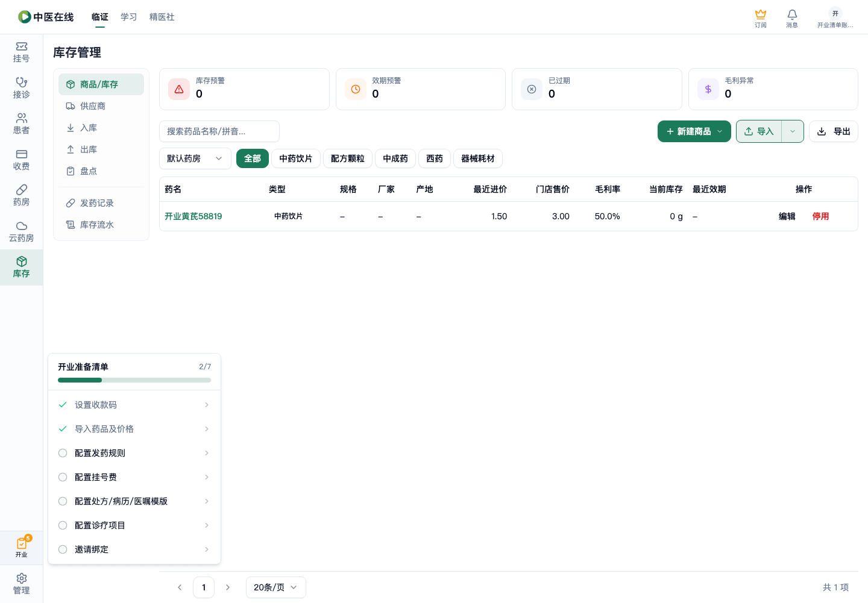
Task: Click 库存预警 warning triangle icon
Action: pos(179,89)
